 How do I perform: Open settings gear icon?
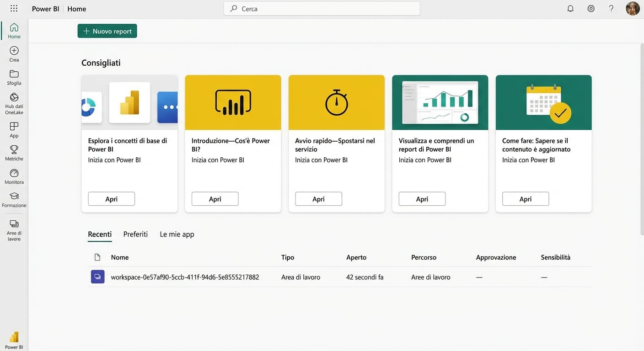pyautogui.click(x=591, y=9)
